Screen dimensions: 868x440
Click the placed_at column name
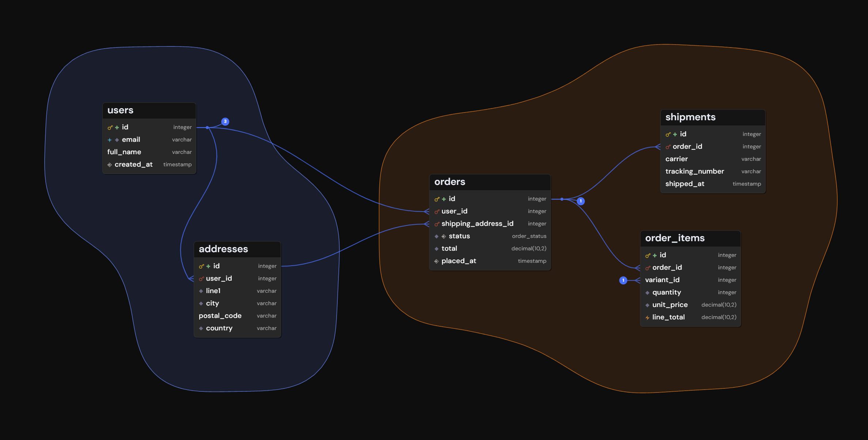pos(459,261)
